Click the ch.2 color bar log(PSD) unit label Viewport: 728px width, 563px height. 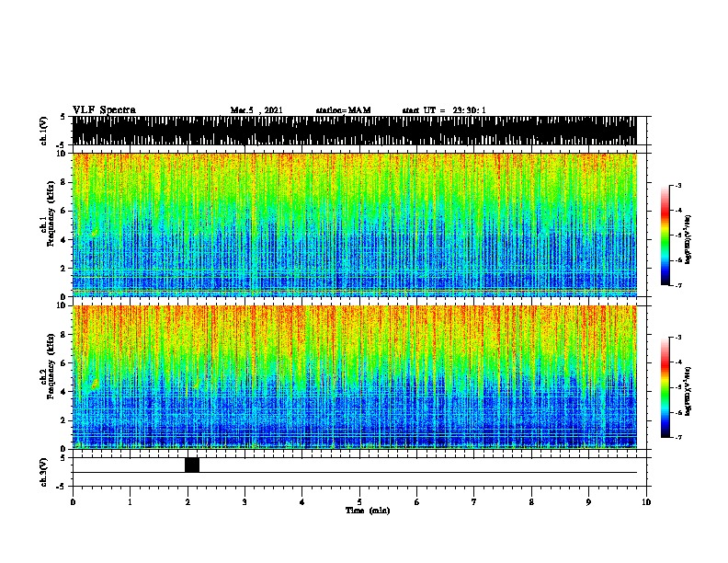click(x=688, y=391)
